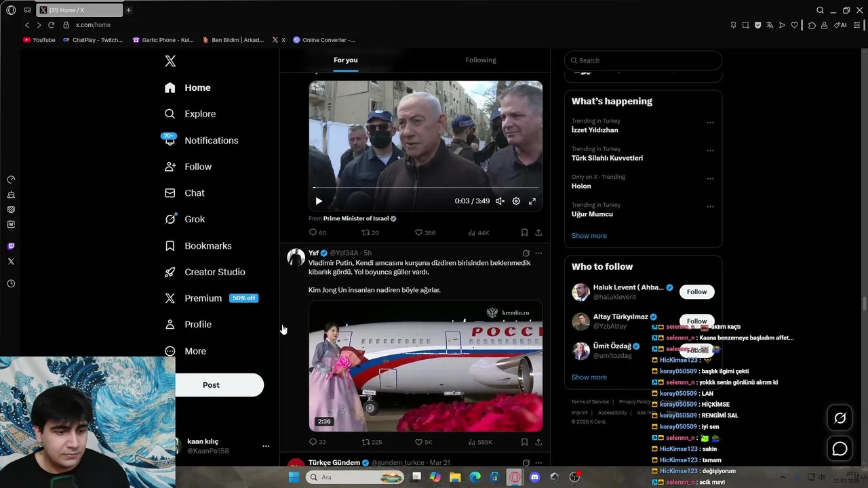
Task: Click the X Search input field
Action: coord(643,60)
